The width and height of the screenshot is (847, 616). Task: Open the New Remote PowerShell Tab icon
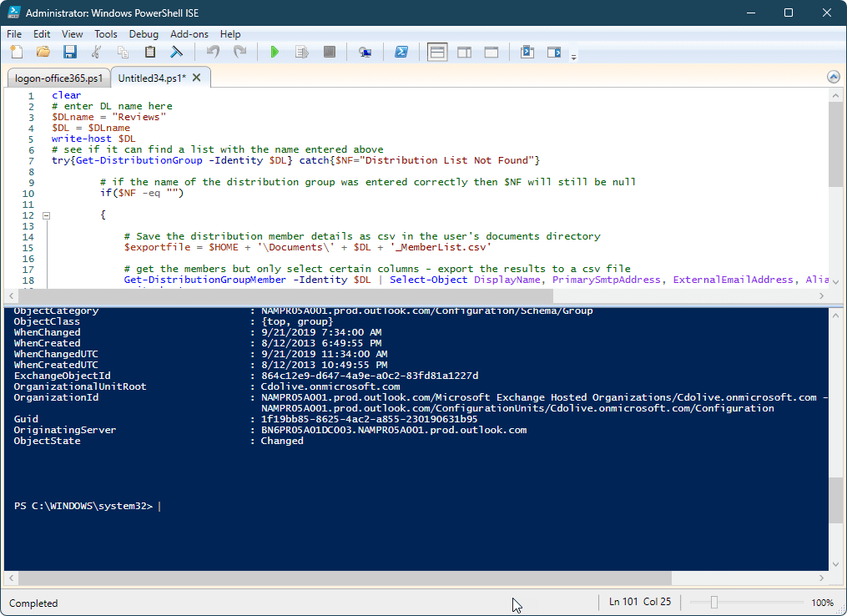click(x=366, y=52)
